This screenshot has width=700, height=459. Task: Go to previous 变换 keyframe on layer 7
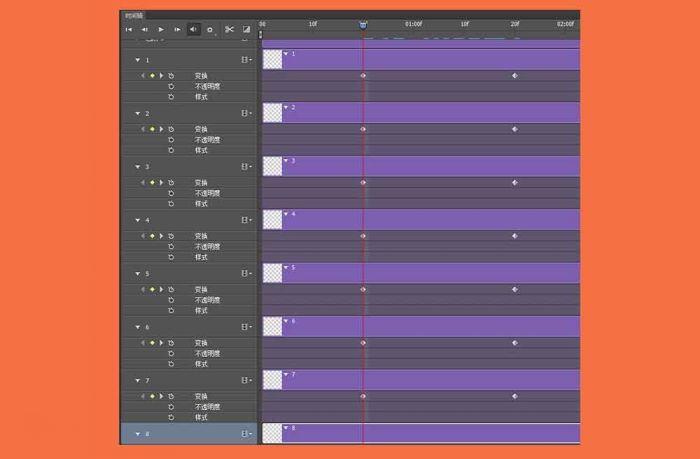point(143,396)
